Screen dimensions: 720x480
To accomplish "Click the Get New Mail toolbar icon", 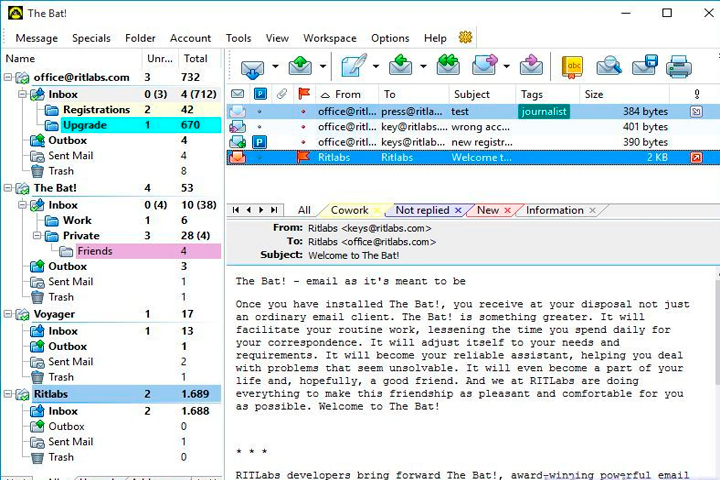I will (253, 68).
